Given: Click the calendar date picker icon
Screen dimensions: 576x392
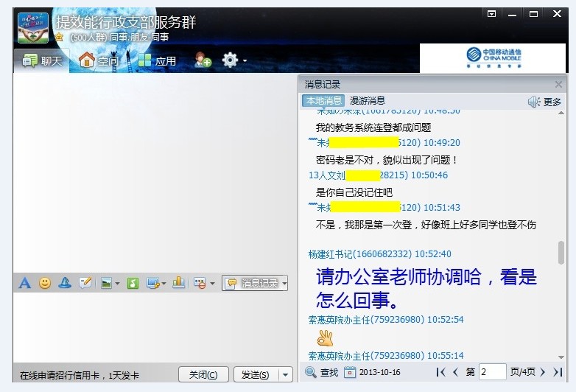Looking at the screenshot, I should point(350,373).
